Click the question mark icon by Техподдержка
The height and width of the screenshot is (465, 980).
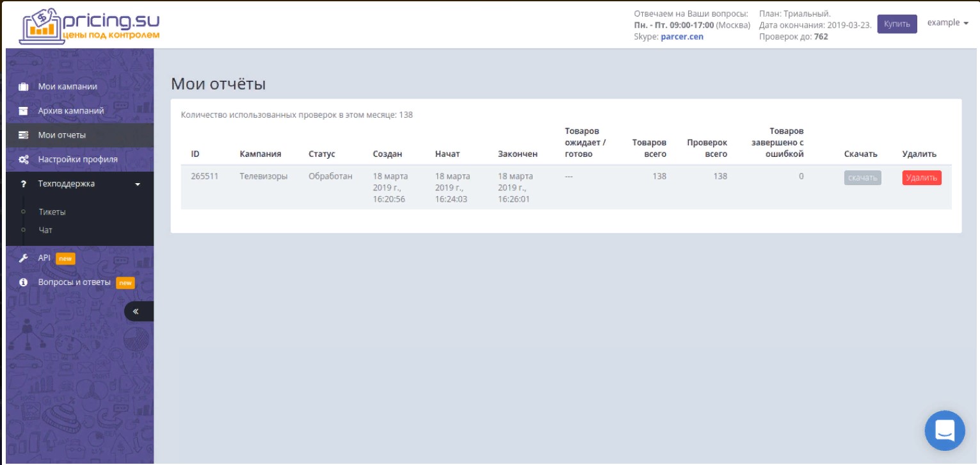pyautogui.click(x=24, y=184)
